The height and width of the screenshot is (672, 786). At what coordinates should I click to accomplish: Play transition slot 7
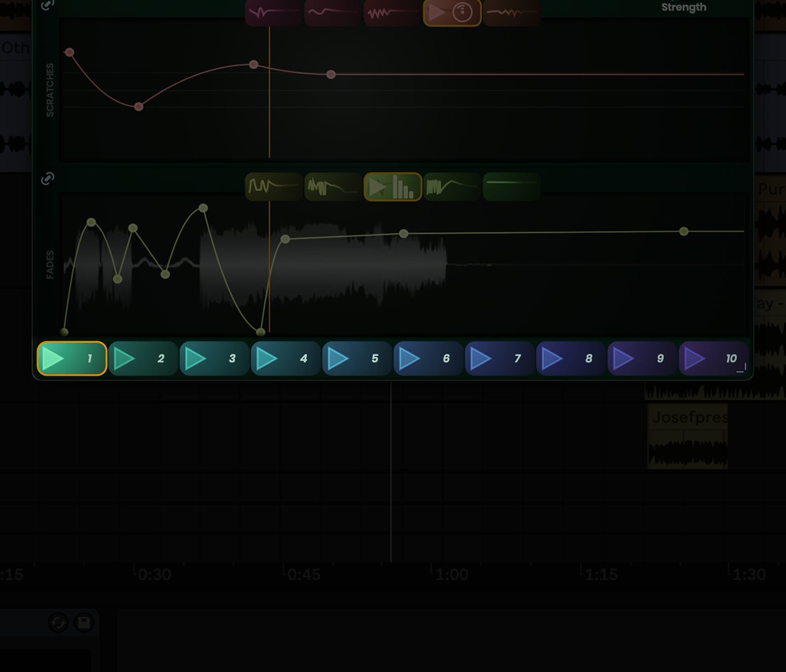coord(499,358)
